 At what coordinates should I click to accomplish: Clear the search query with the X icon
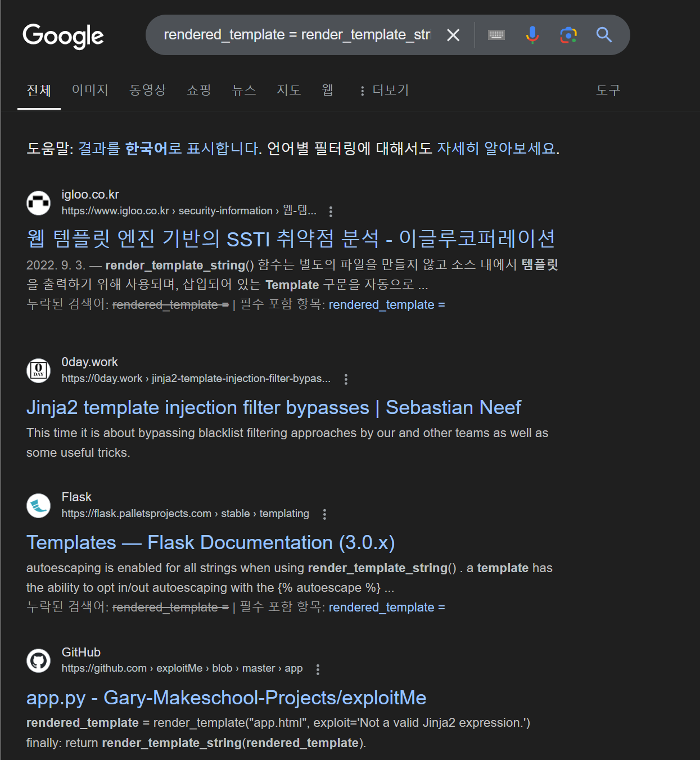coord(453,35)
